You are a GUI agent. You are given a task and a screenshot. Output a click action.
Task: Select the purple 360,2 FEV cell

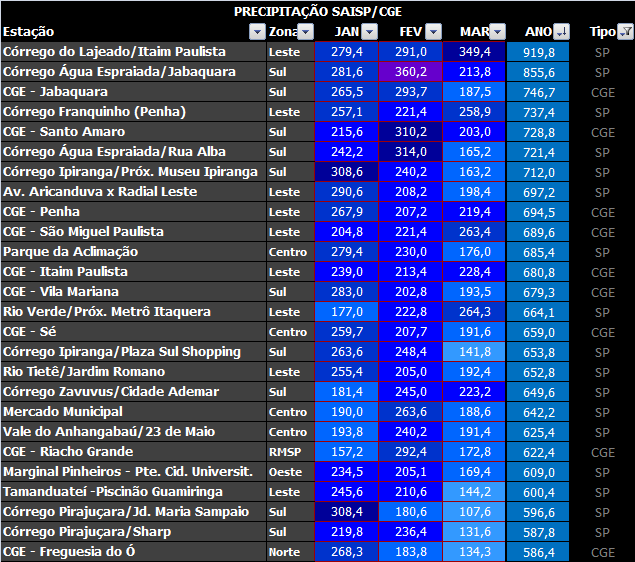click(411, 72)
